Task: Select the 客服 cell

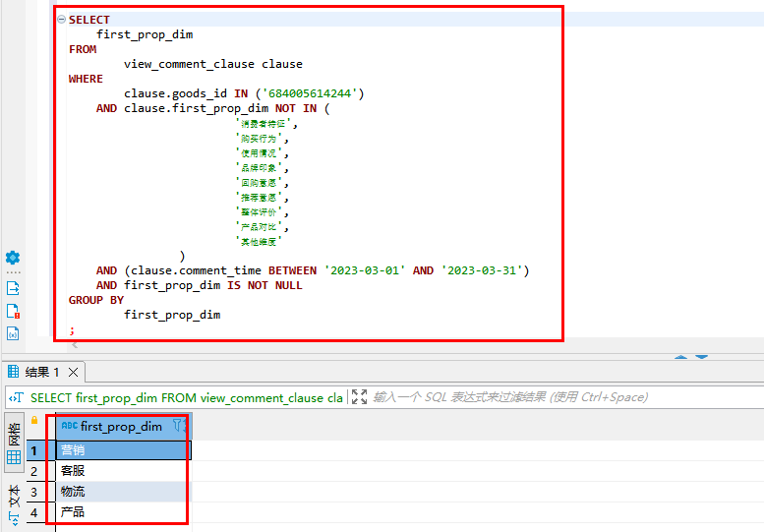Action: point(124,471)
